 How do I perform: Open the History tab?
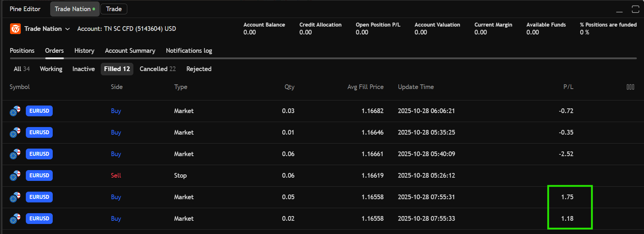(x=84, y=51)
